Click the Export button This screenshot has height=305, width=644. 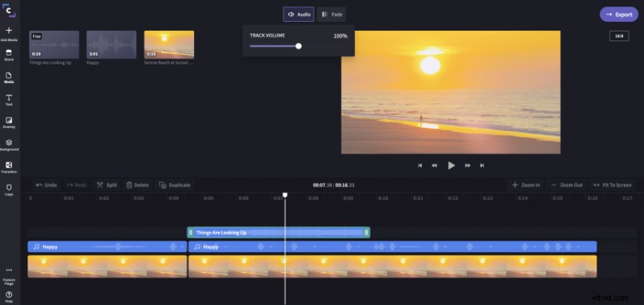tap(619, 14)
